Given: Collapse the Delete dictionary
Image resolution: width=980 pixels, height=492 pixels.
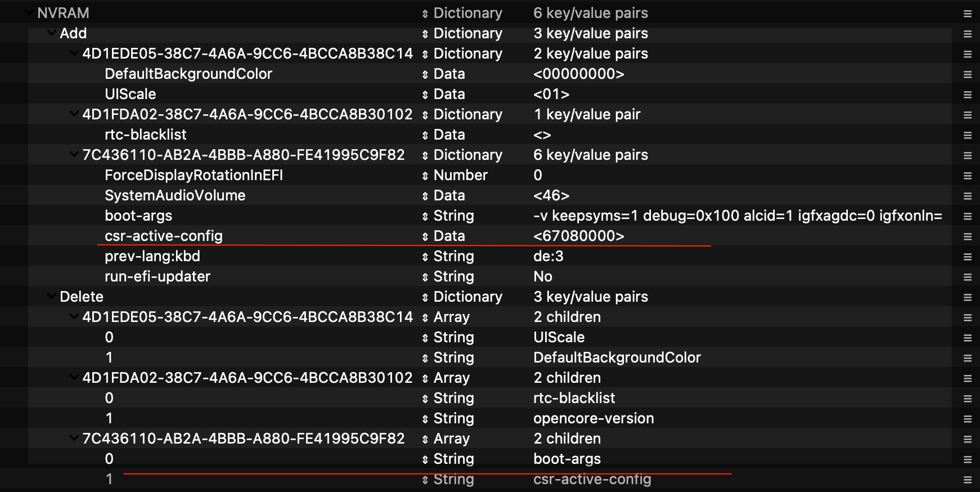Looking at the screenshot, I should [x=51, y=296].
